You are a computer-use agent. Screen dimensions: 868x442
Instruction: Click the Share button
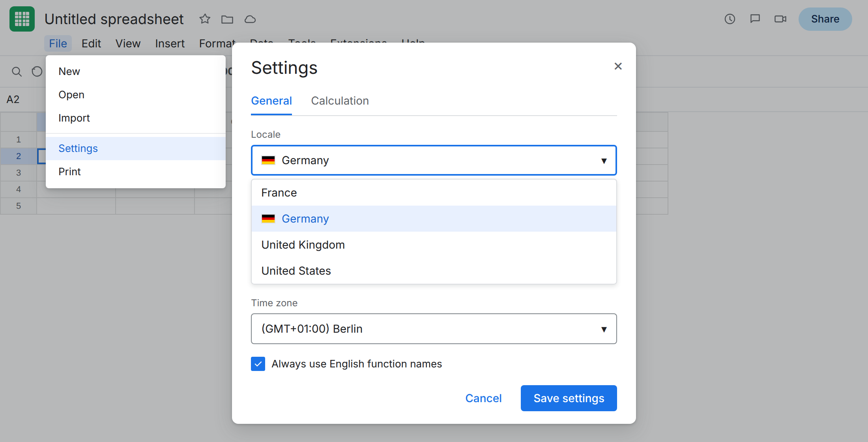(825, 19)
